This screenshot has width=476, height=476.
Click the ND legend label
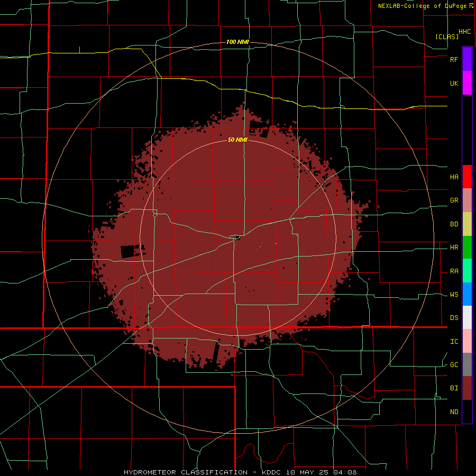point(454,412)
